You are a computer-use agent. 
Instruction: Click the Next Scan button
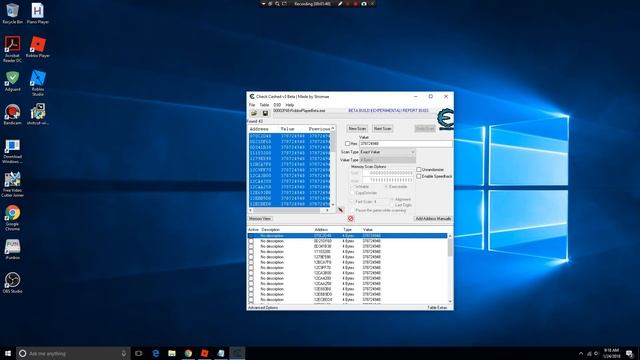point(382,129)
